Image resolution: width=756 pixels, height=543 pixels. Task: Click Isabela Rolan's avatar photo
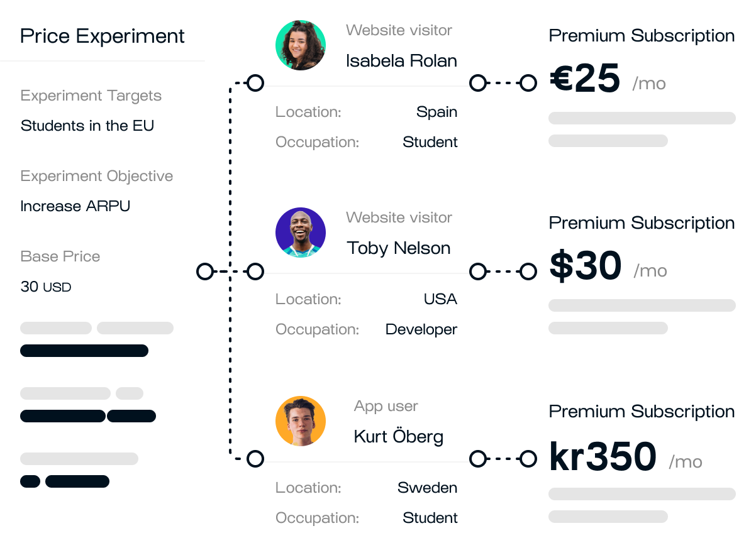pyautogui.click(x=301, y=45)
